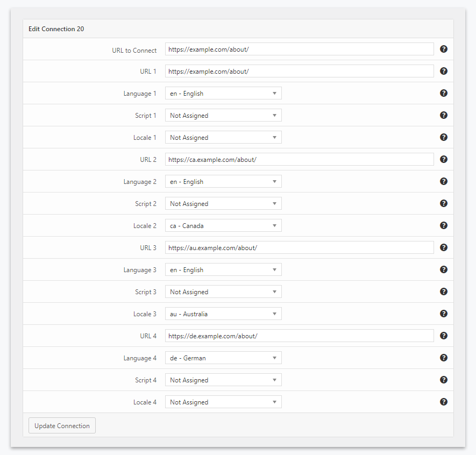Open the Language 4 dropdown showing de - German
Image resolution: width=476 pixels, height=455 pixels.
(x=223, y=357)
